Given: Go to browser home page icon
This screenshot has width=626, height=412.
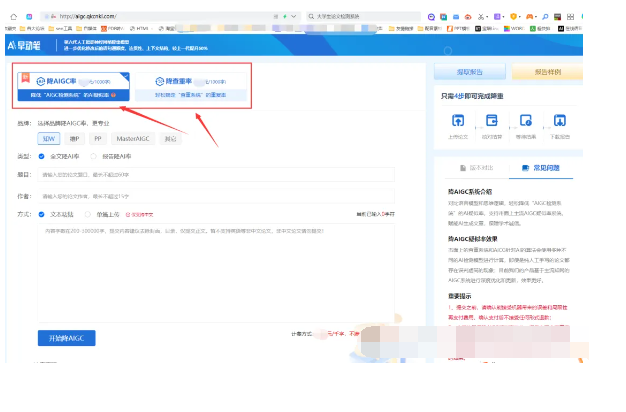Looking at the screenshot, I should 14,17.
